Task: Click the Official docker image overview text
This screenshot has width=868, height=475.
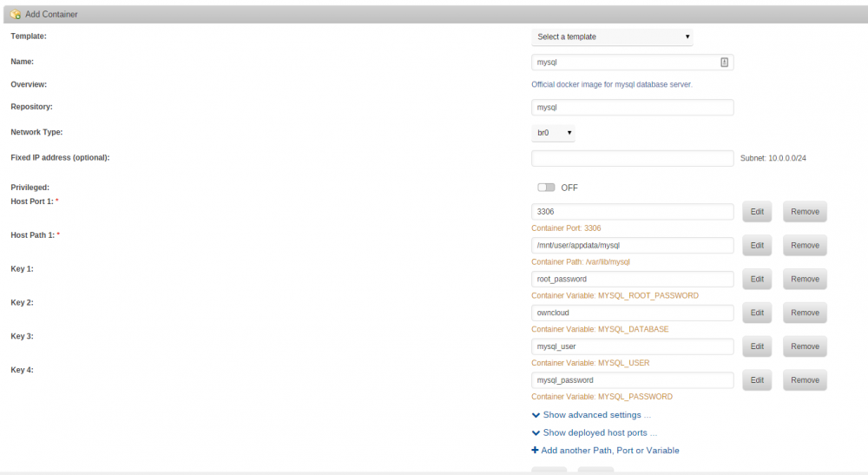Action: pyautogui.click(x=612, y=85)
